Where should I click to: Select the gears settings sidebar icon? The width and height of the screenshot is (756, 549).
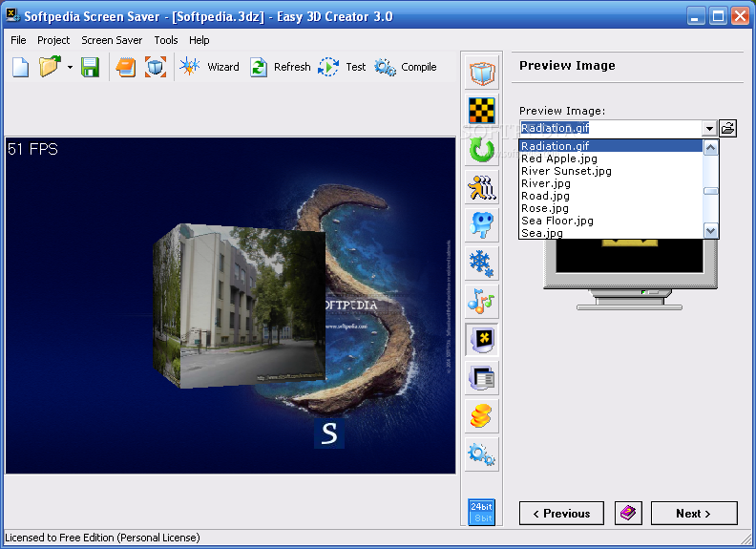click(482, 454)
